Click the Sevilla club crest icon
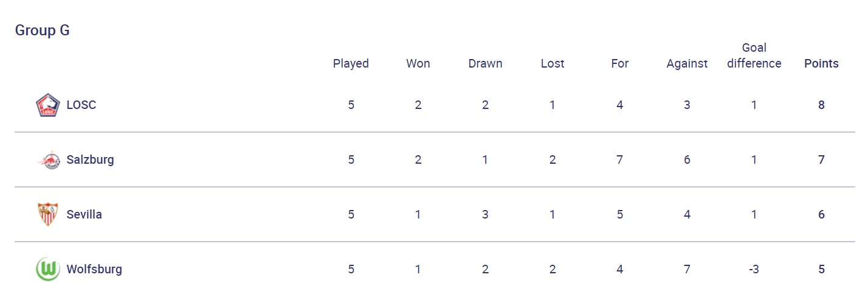This screenshot has width=868, height=308. [x=47, y=214]
